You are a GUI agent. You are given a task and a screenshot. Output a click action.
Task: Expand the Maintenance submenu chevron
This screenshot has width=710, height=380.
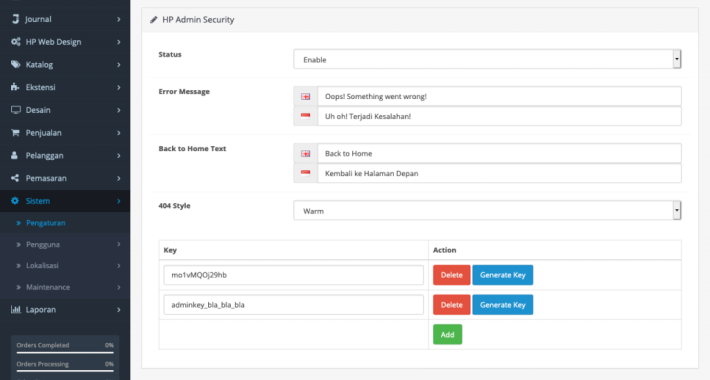(119, 287)
